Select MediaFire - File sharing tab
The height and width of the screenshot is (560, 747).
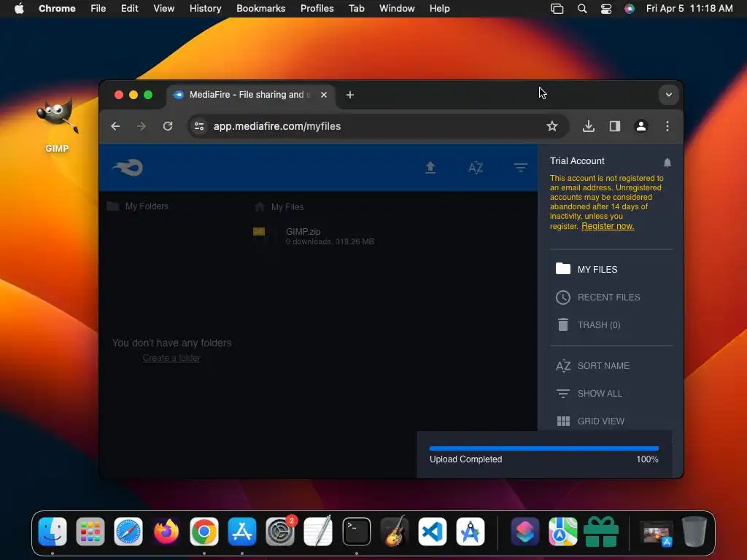pyautogui.click(x=250, y=95)
